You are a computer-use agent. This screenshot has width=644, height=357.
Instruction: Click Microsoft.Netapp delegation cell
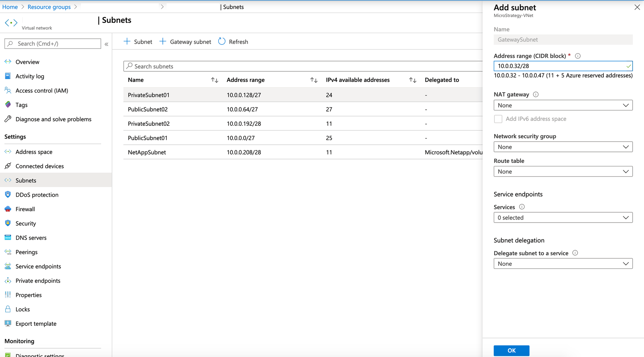[x=453, y=152]
